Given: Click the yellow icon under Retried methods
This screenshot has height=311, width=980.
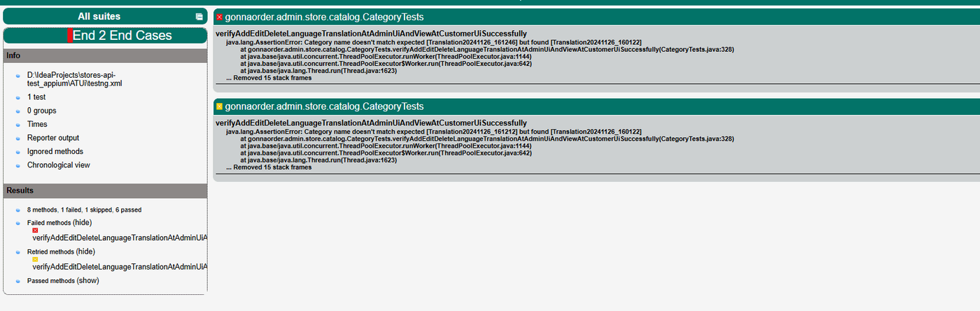Looking at the screenshot, I should [35, 259].
